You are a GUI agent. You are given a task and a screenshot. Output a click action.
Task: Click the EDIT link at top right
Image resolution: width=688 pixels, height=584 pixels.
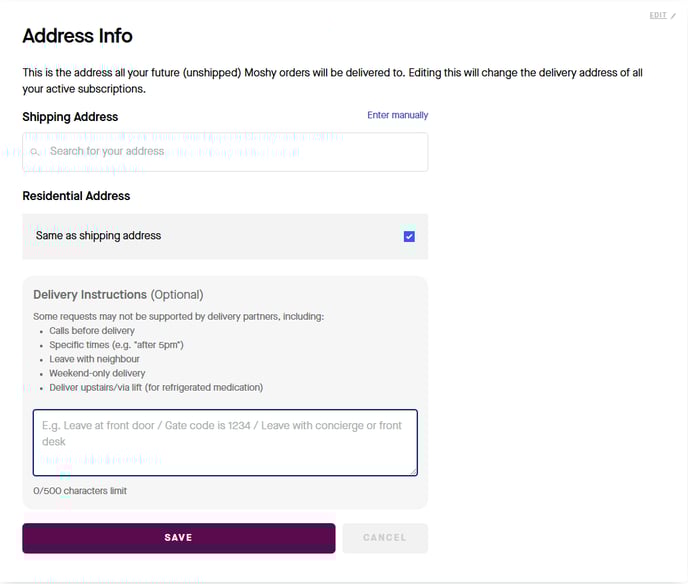(658, 16)
